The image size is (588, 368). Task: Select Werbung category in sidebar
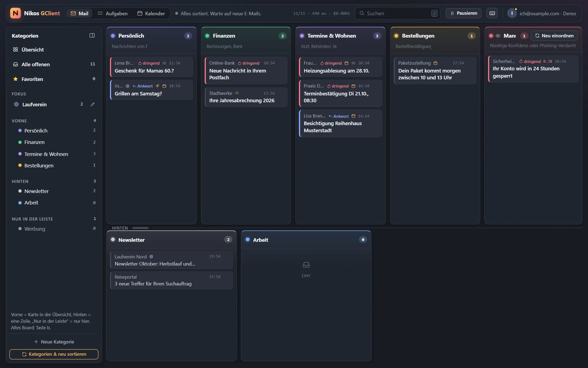tap(54, 229)
